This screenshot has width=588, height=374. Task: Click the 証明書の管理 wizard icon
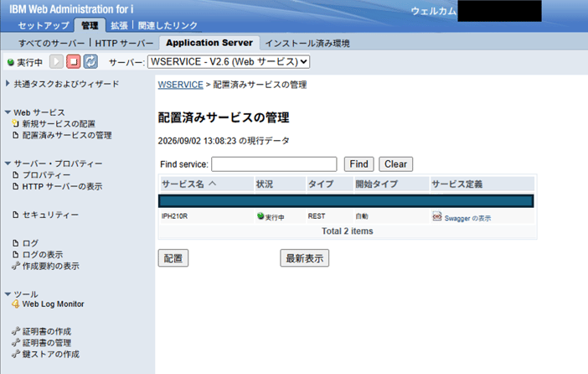pos(15,342)
